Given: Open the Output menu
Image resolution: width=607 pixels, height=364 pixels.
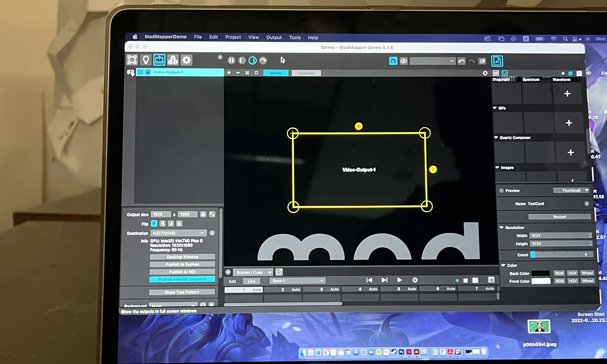Looking at the screenshot, I should 274,37.
